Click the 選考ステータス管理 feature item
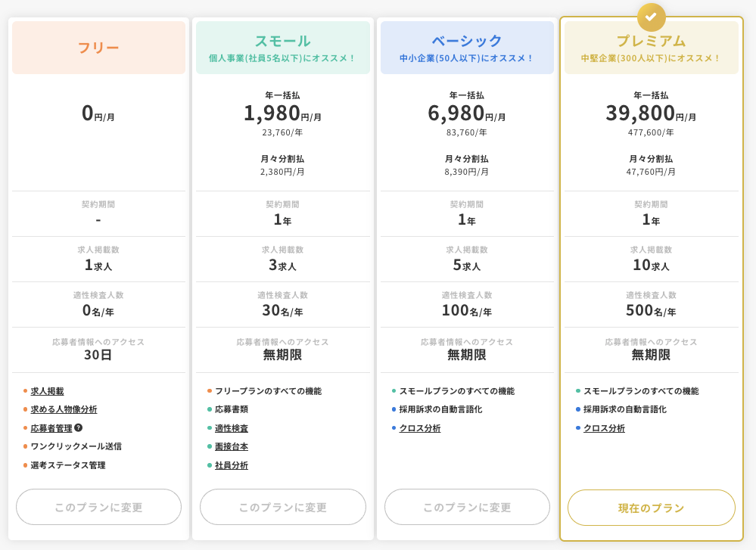This screenshot has width=756, height=550. coord(68,465)
